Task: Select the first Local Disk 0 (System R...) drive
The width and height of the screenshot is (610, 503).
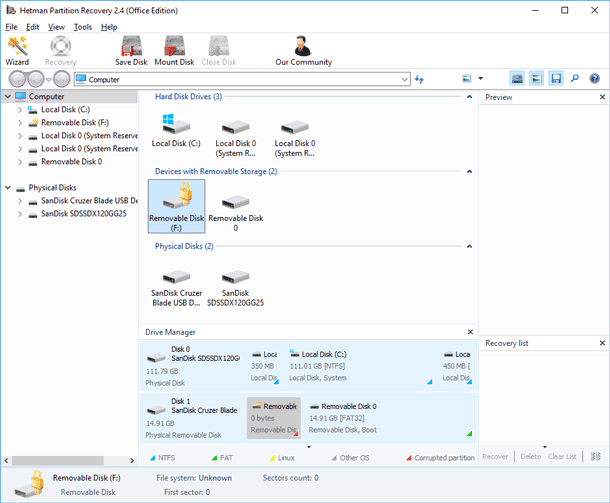Action: click(x=235, y=138)
